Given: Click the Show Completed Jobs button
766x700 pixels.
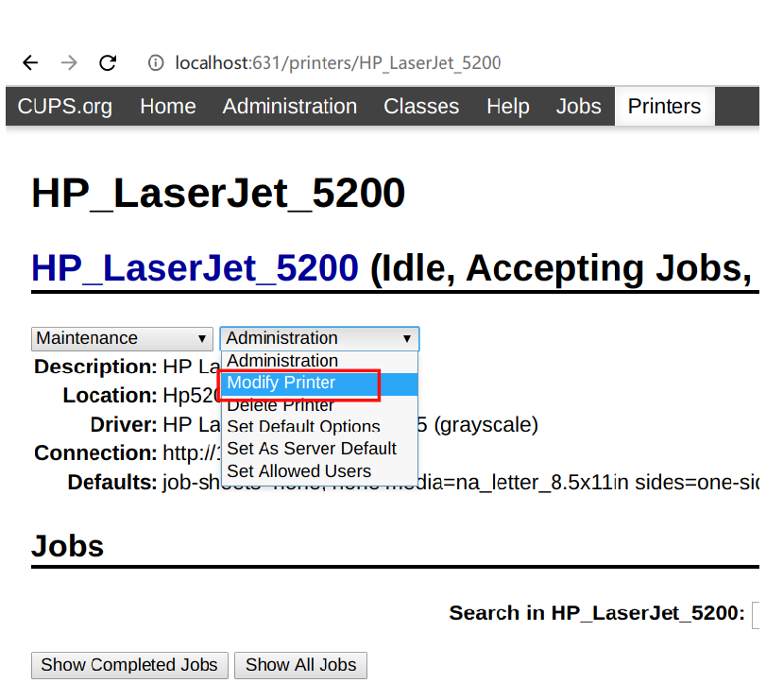Looking at the screenshot, I should click(x=129, y=665).
